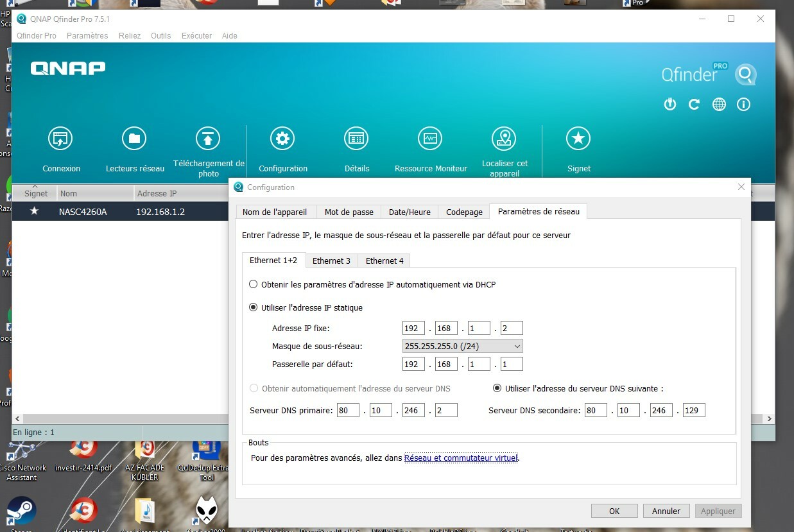The height and width of the screenshot is (532, 794).
Task: Follow the Réseau et commutateur virtuel link
Action: [x=461, y=458]
